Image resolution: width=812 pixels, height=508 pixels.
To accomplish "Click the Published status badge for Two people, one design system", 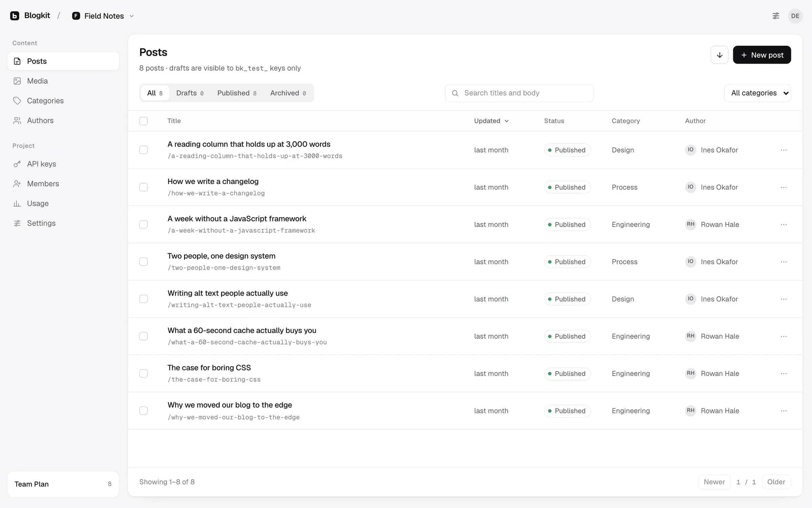I will [x=567, y=262].
